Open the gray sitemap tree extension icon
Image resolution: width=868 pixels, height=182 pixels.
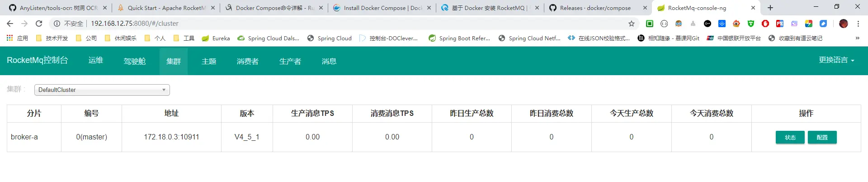693,24
